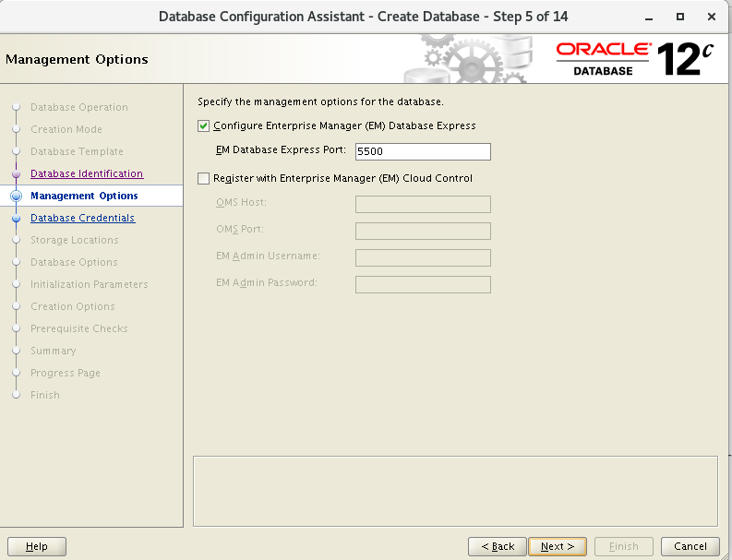732x560 pixels.
Task: Click Database Template step label
Action: (x=77, y=151)
